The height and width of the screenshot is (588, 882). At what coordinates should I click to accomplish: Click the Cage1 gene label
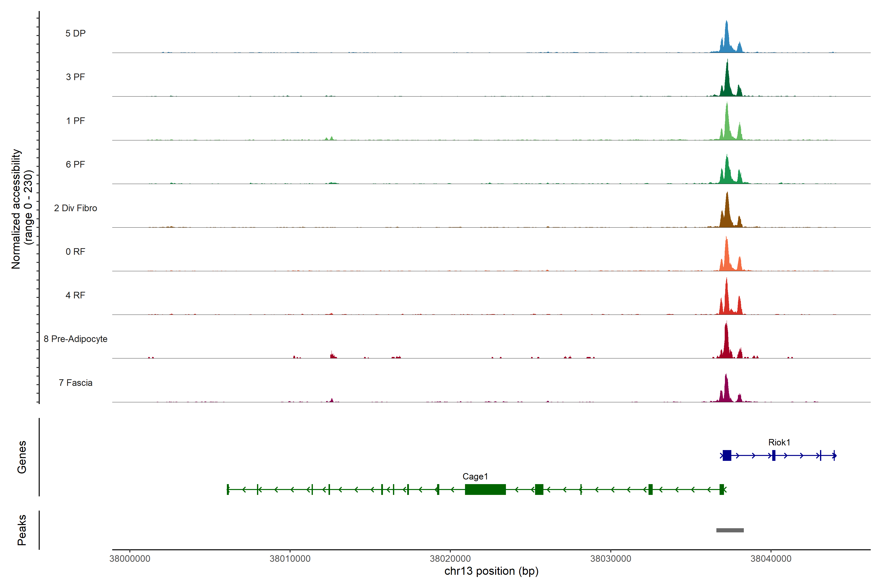point(475,477)
